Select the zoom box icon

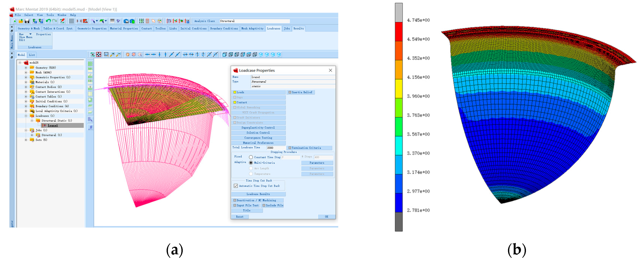coord(106,54)
